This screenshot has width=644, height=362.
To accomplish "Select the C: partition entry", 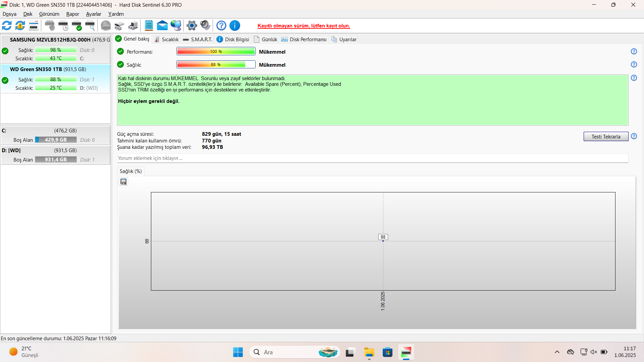I will [x=55, y=135].
